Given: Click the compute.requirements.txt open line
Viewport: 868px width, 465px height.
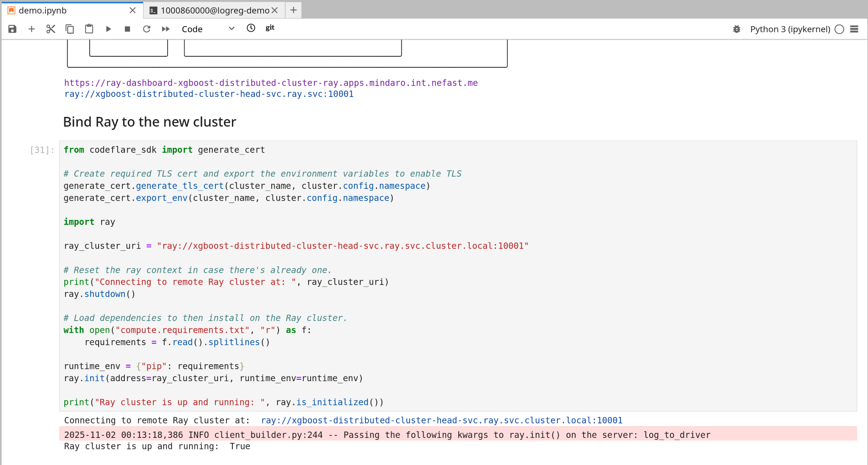Looking at the screenshot, I should pyautogui.click(x=187, y=330).
